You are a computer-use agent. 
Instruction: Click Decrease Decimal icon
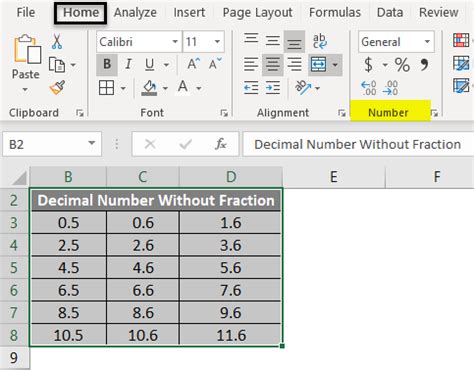pyautogui.click(x=390, y=88)
